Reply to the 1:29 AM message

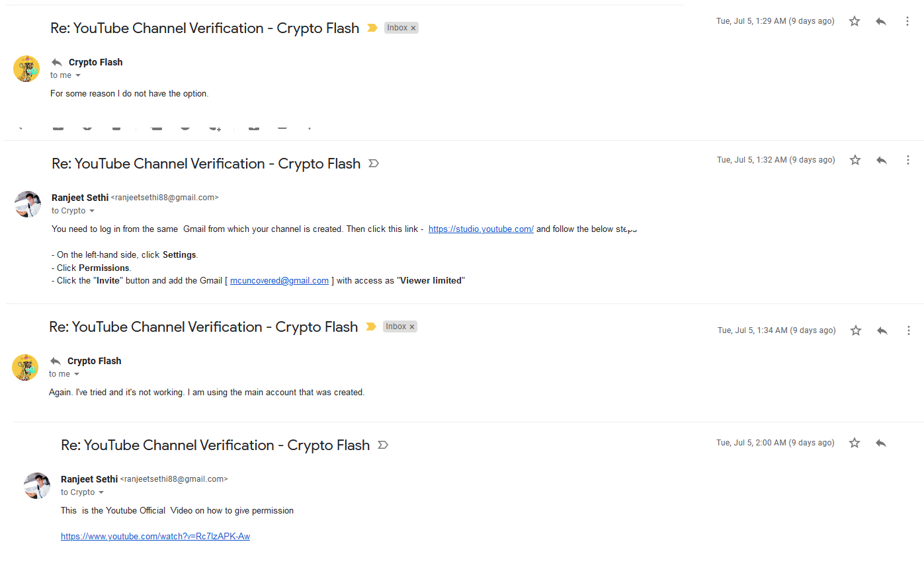tap(881, 21)
